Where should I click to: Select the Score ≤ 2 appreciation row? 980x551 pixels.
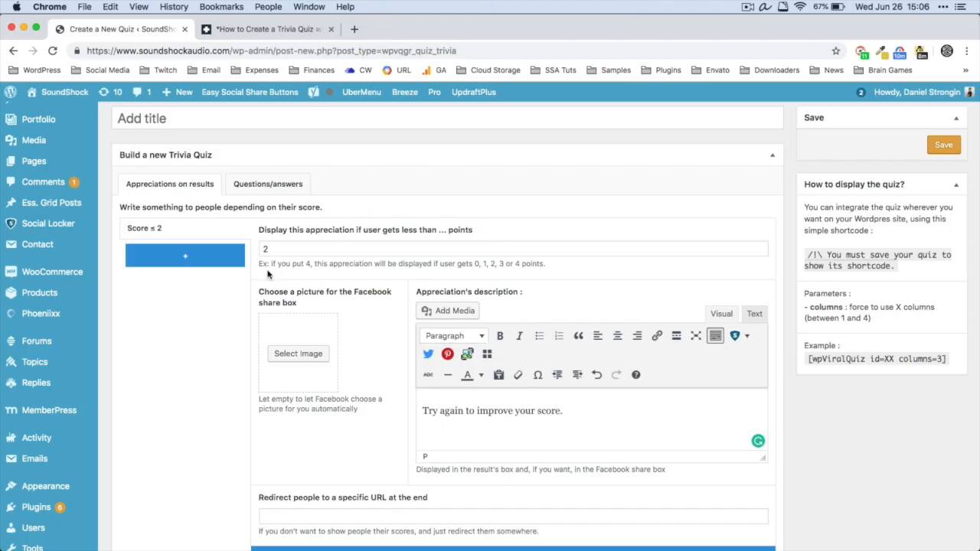click(185, 228)
